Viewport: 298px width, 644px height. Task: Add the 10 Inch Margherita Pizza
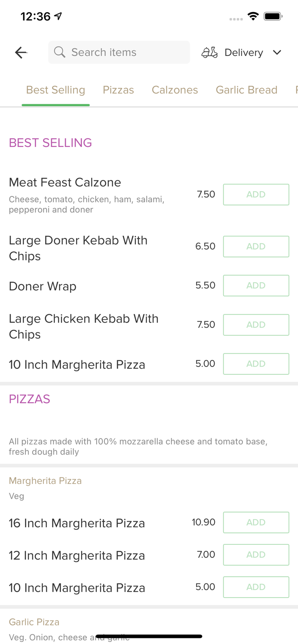(x=256, y=364)
